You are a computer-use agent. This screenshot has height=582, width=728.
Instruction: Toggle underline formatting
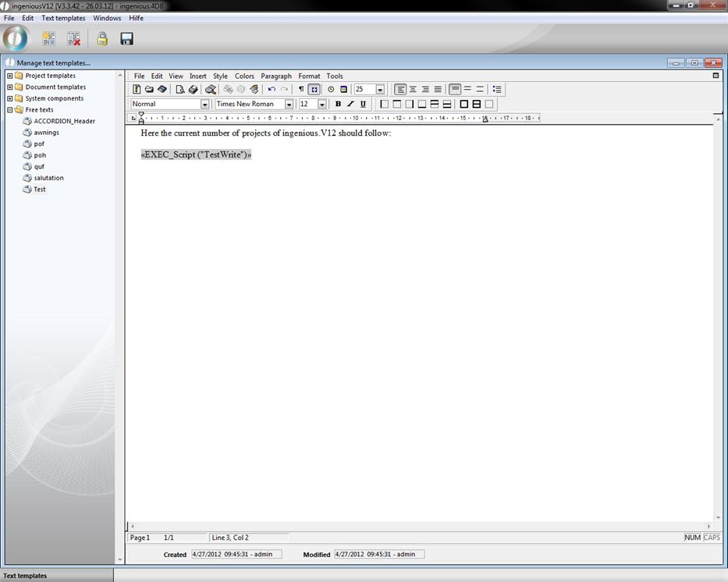363,104
